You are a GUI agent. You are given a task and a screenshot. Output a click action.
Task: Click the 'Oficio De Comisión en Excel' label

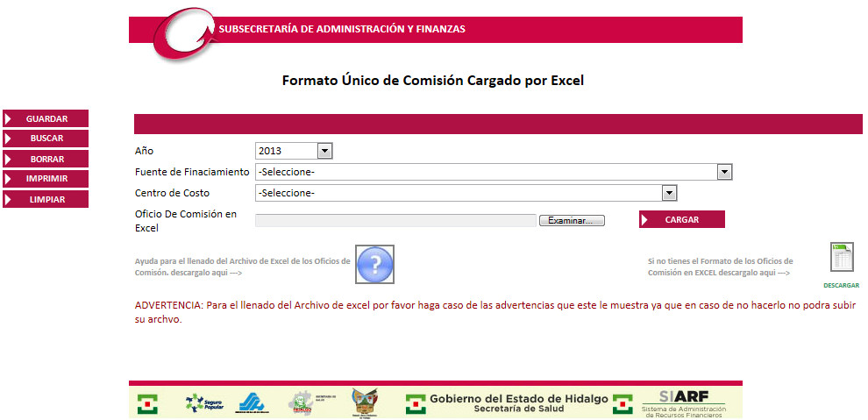click(x=186, y=221)
